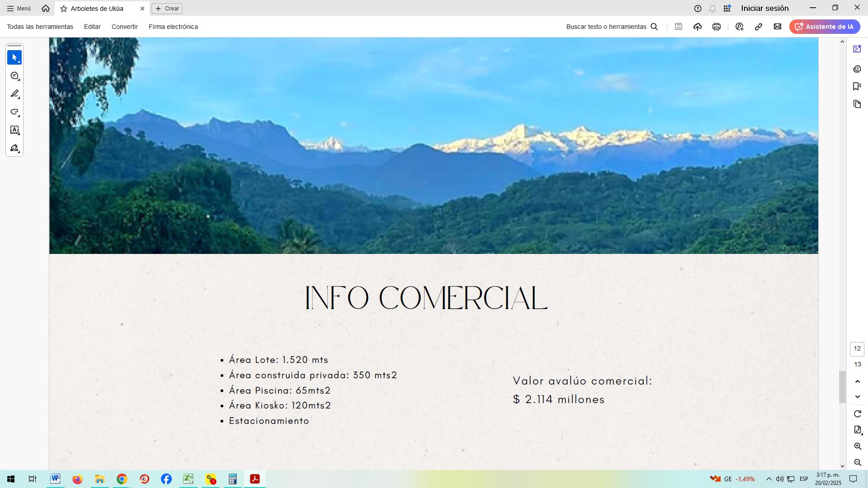This screenshot has width=868, height=488.
Task: Click the text 'Área construida privada: 350 mts2'
Action: click(x=313, y=375)
